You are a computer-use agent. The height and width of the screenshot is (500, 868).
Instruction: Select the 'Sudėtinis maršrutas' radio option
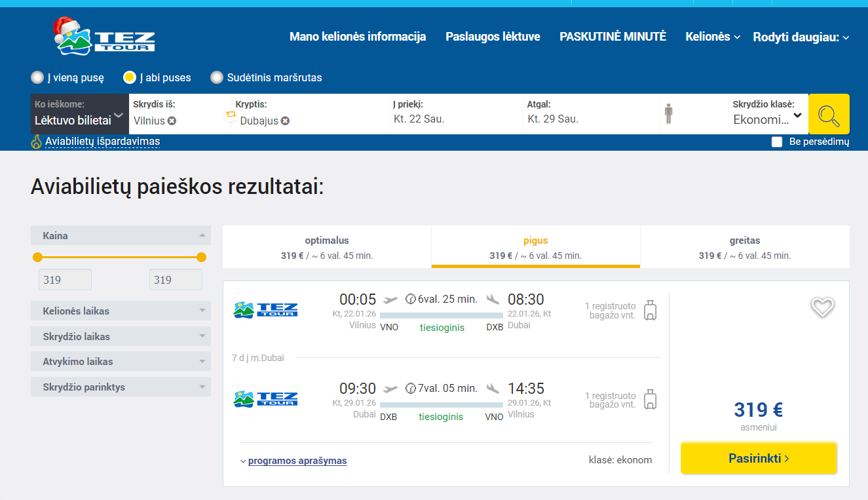pos(217,77)
